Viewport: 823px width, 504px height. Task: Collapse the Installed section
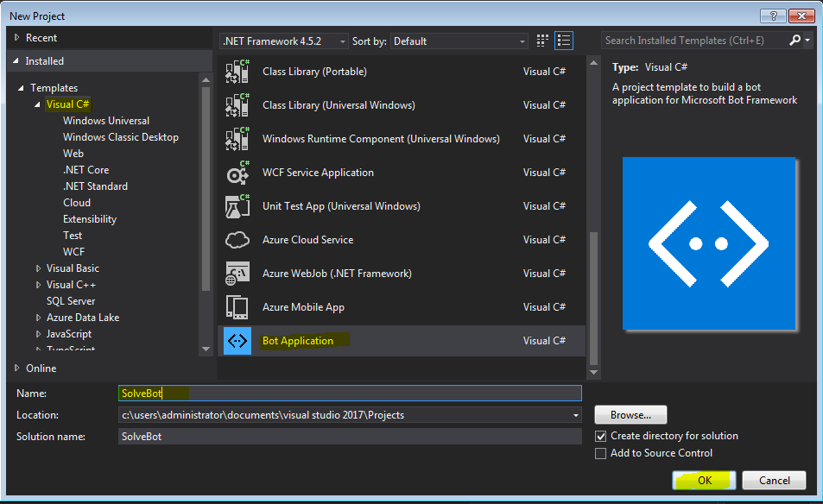coord(16,60)
